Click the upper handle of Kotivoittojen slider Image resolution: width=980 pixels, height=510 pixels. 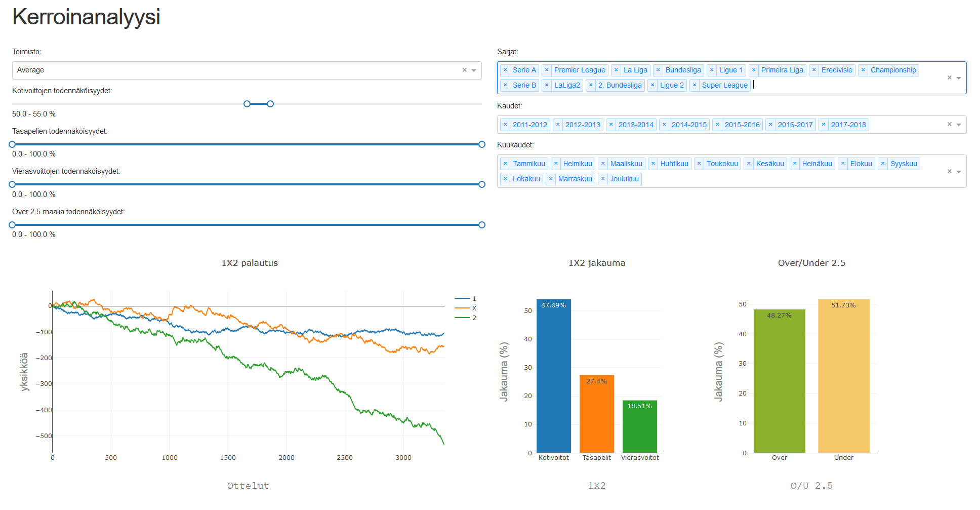270,104
